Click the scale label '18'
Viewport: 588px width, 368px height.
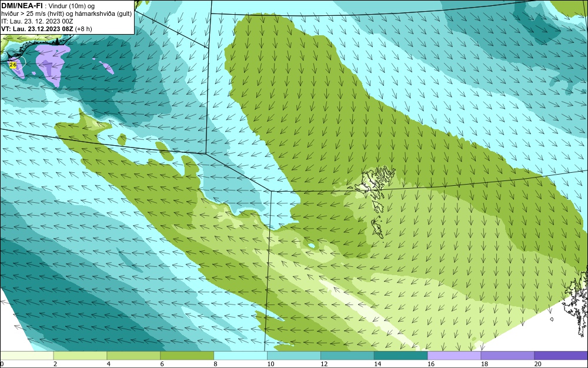pos(484,364)
